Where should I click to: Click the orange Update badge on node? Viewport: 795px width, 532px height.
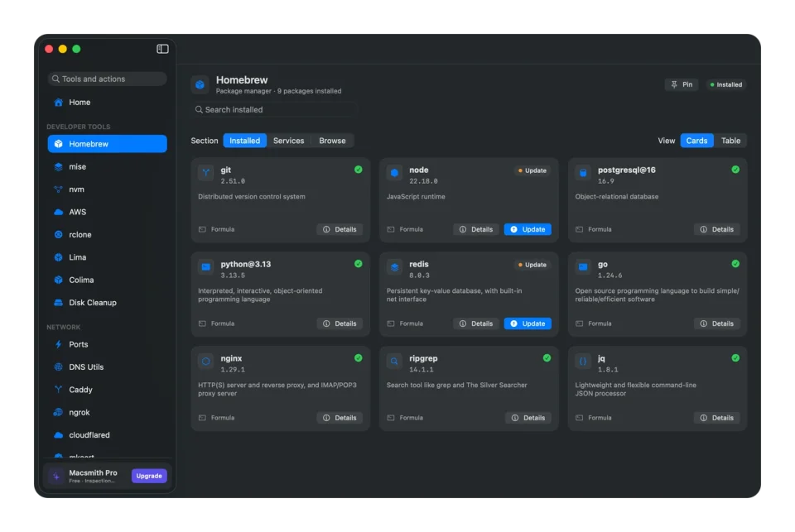coord(532,170)
